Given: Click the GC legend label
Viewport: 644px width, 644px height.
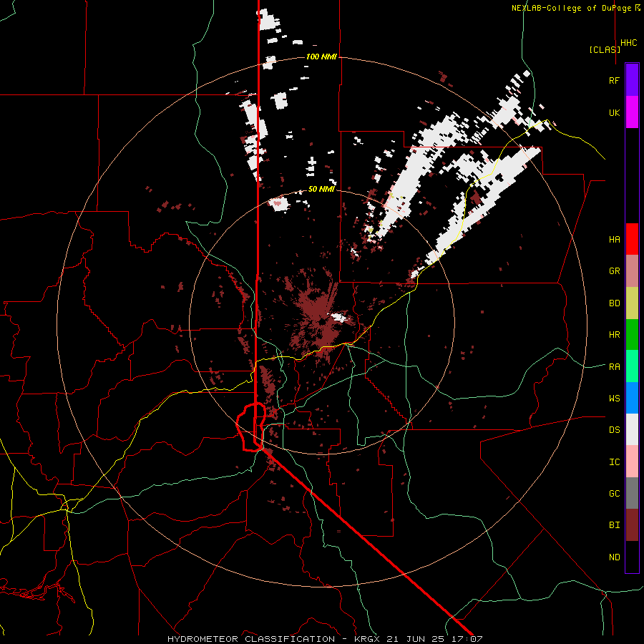Looking at the screenshot, I should click(x=614, y=494).
